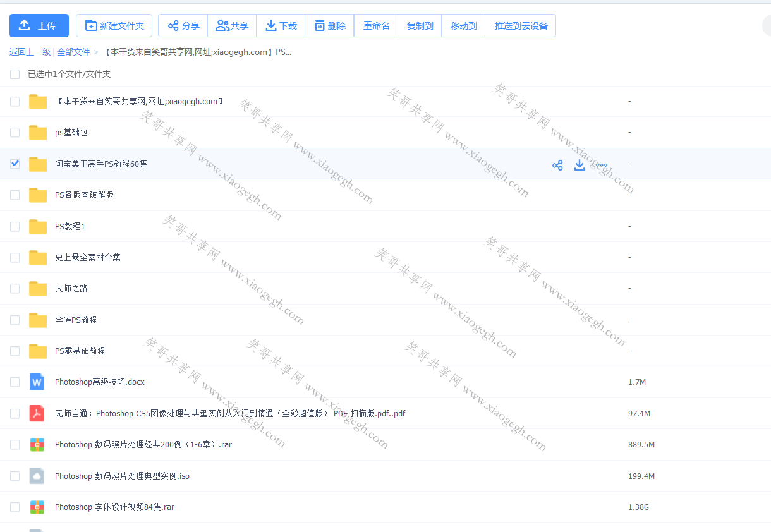Open folder name PS各版本破解版
Screen dimensions: 771x532
84,195
